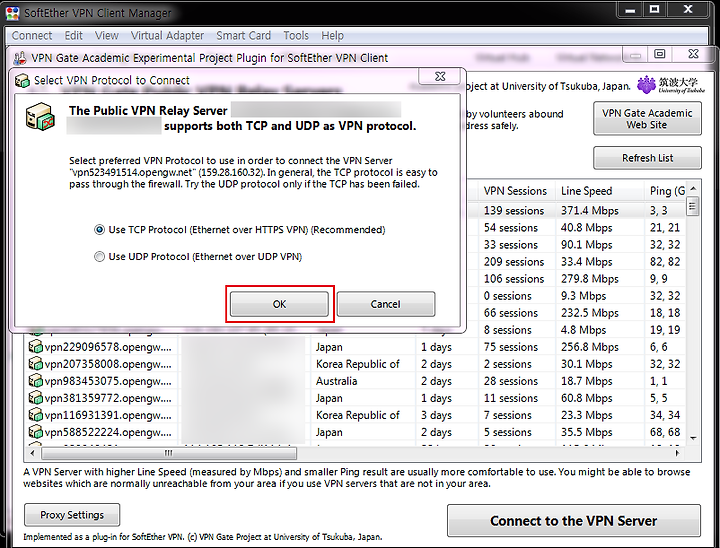720x548 pixels.
Task: Click University of Tsukuba logo
Action: pos(670,85)
